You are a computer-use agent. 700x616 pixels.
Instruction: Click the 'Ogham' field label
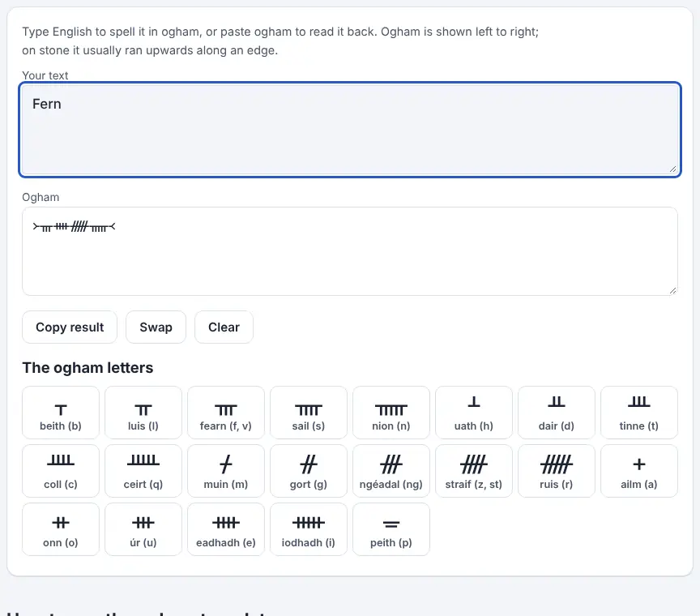[41, 197]
